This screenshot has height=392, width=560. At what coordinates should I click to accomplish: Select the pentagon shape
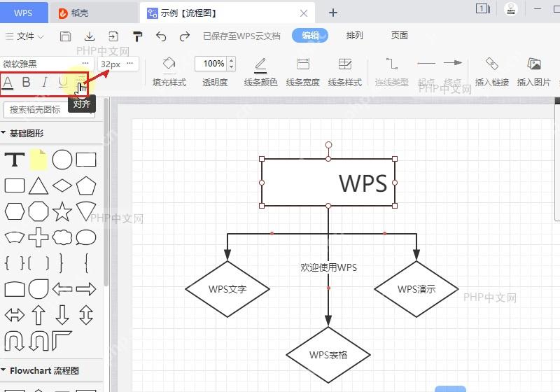(x=86, y=185)
